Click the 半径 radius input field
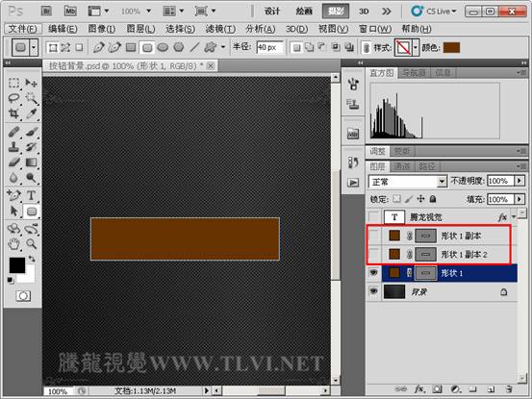Image resolution: width=532 pixels, height=399 pixels. [269, 47]
